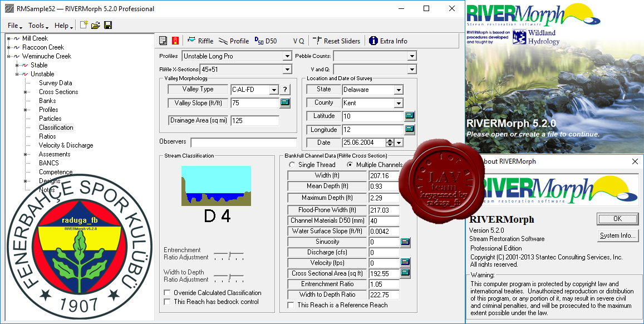The height and width of the screenshot is (324, 644).
Task: Open the Profile tool
Action: [x=234, y=41]
